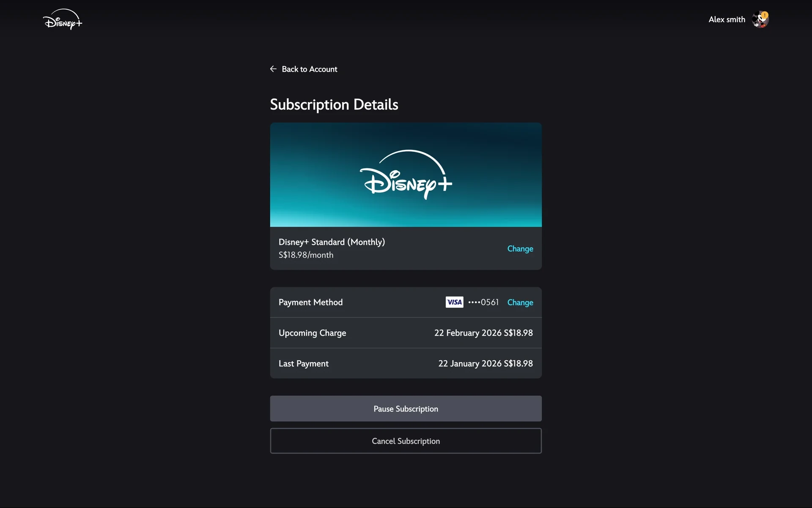This screenshot has height=508, width=812.
Task: Click 22 January 2026 S$18.98 value
Action: point(486,364)
